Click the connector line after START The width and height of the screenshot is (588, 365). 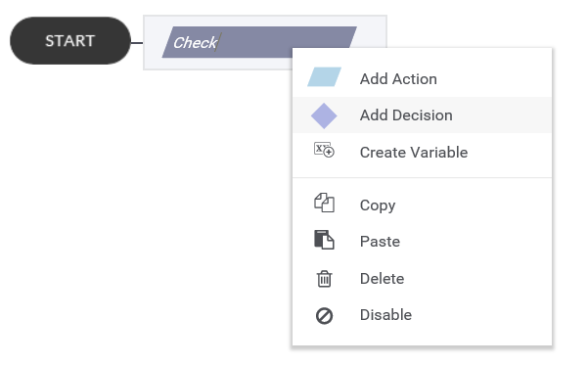coord(137,43)
